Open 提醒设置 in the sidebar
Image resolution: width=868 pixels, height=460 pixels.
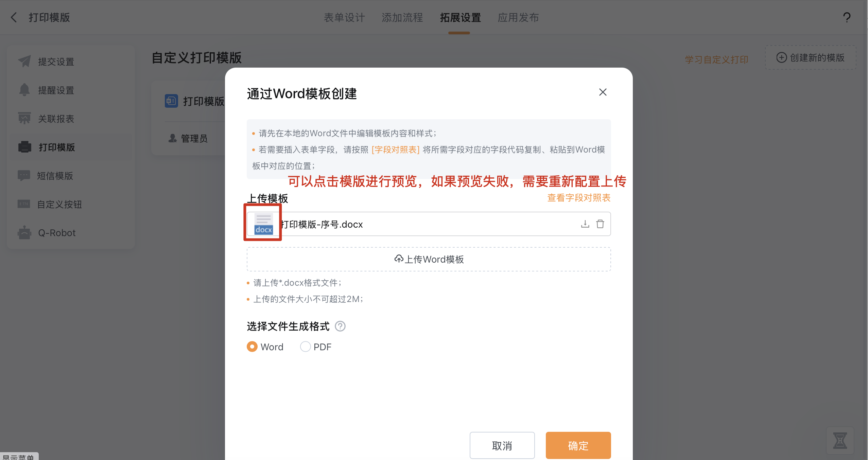click(71, 90)
